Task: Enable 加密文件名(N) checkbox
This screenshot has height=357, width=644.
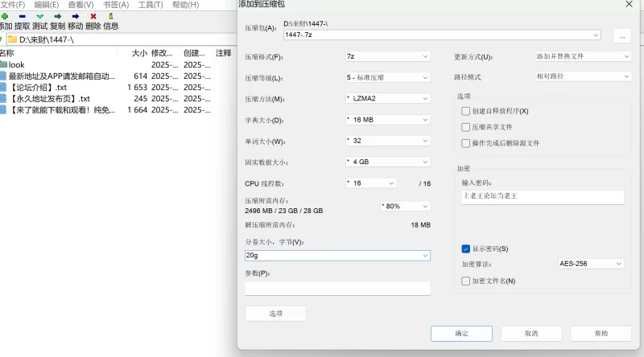Action: point(465,281)
